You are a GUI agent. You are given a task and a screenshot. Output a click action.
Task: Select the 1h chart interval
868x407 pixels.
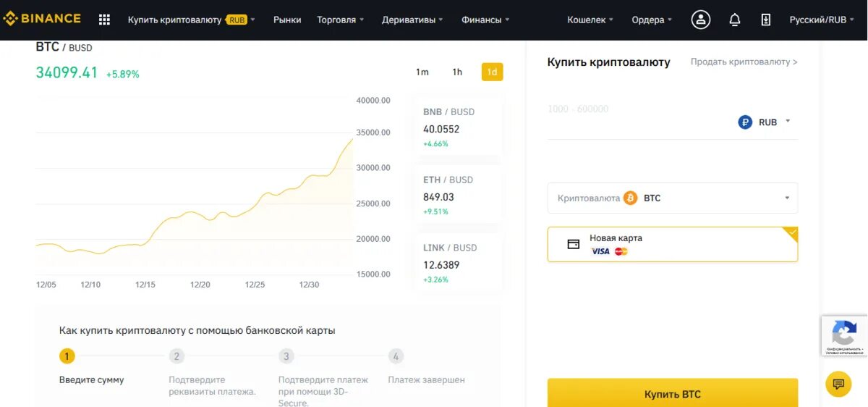(x=457, y=72)
